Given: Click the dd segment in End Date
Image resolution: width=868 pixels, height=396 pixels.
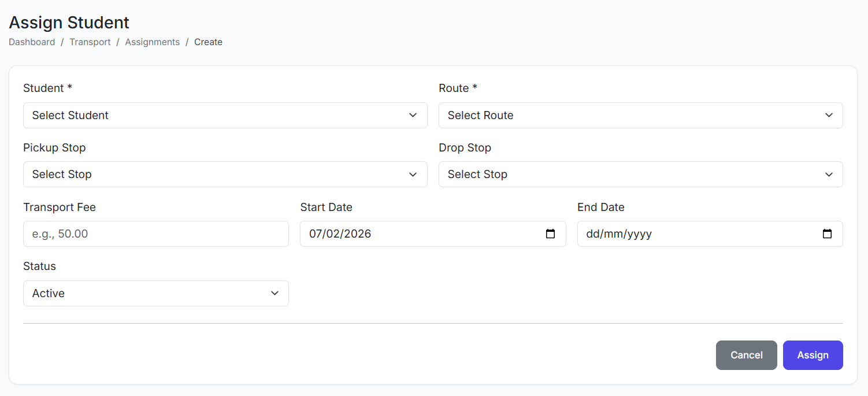Looking at the screenshot, I should (x=592, y=234).
